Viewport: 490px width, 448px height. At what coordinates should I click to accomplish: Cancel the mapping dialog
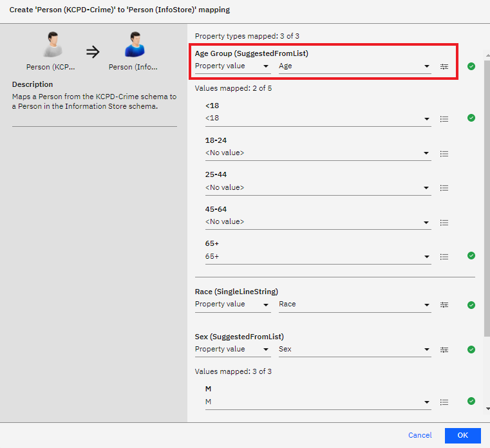420,436
